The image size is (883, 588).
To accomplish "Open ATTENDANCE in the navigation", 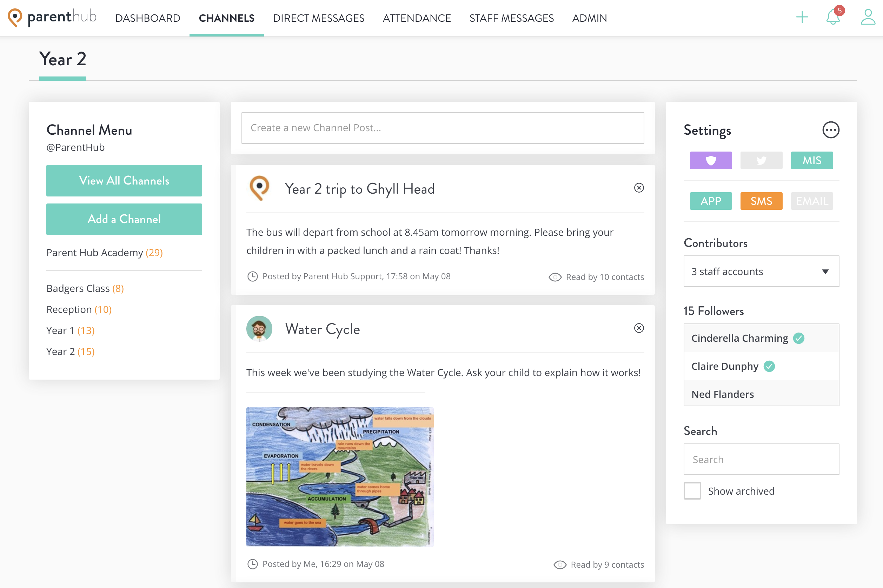I will pos(417,18).
